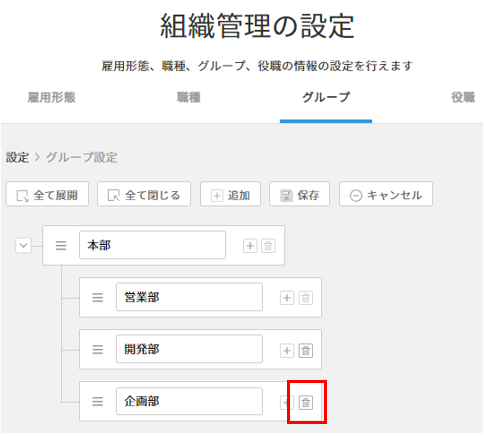The width and height of the screenshot is (484, 436).
Task: Expand all groups with 全て展開
Action: tap(47, 194)
